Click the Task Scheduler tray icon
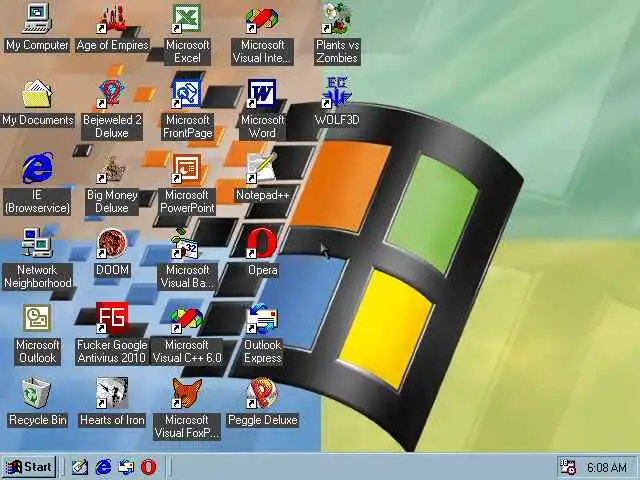640x480 pixels. (568, 467)
